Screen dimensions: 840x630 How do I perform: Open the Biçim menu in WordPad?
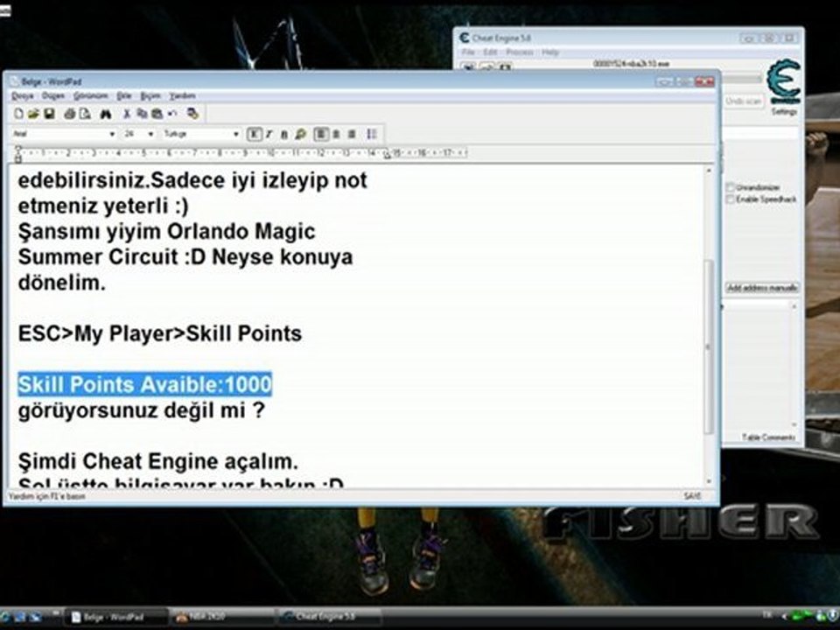pos(150,96)
